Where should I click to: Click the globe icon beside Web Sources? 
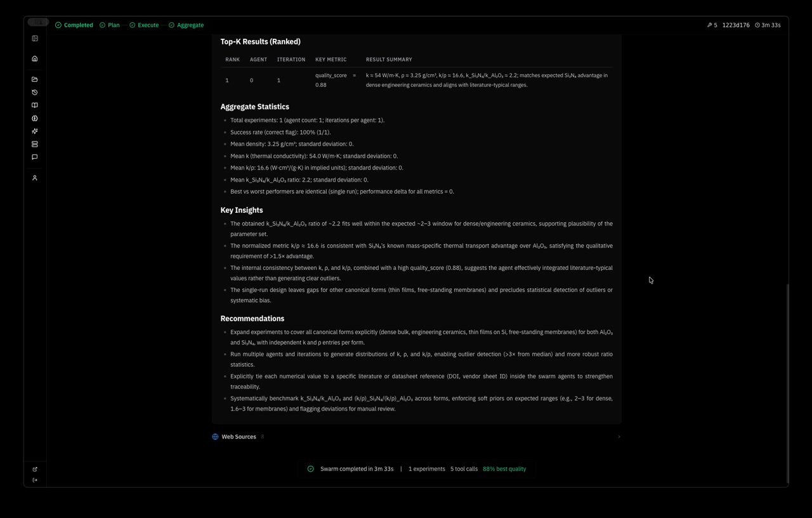pos(215,436)
